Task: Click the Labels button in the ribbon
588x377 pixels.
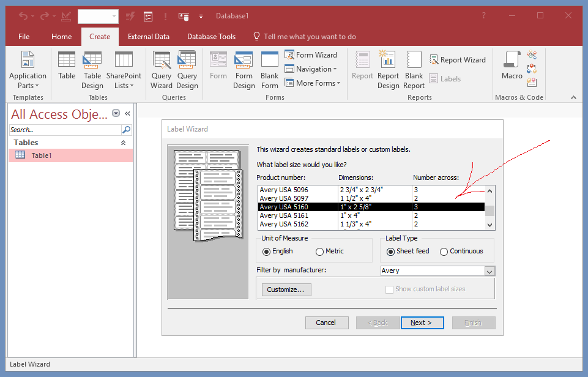Action: tap(445, 79)
